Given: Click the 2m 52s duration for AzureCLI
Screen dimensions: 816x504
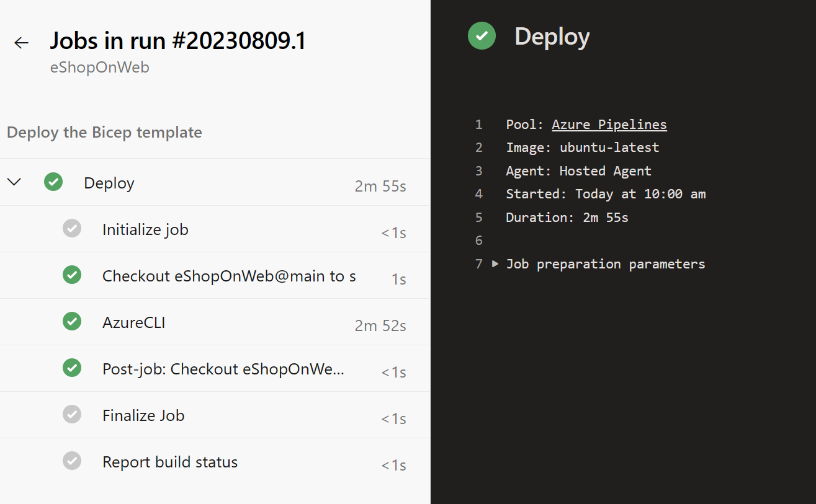Looking at the screenshot, I should (380, 325).
